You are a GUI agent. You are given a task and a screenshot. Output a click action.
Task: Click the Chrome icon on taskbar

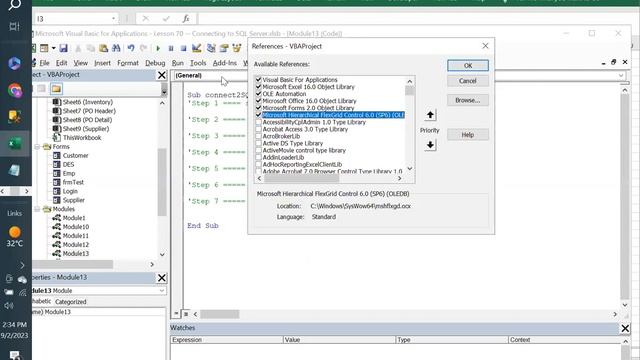click(x=15, y=90)
